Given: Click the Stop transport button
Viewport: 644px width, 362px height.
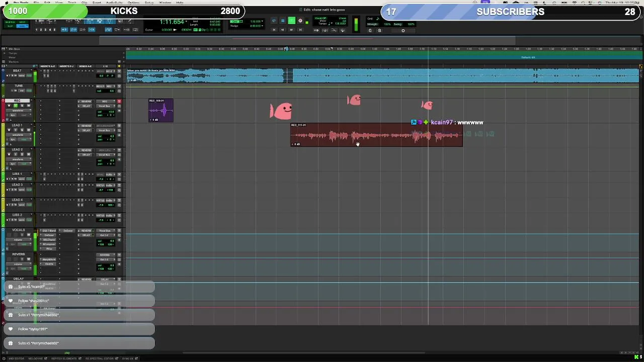Looking at the screenshot, I should pos(283,21).
